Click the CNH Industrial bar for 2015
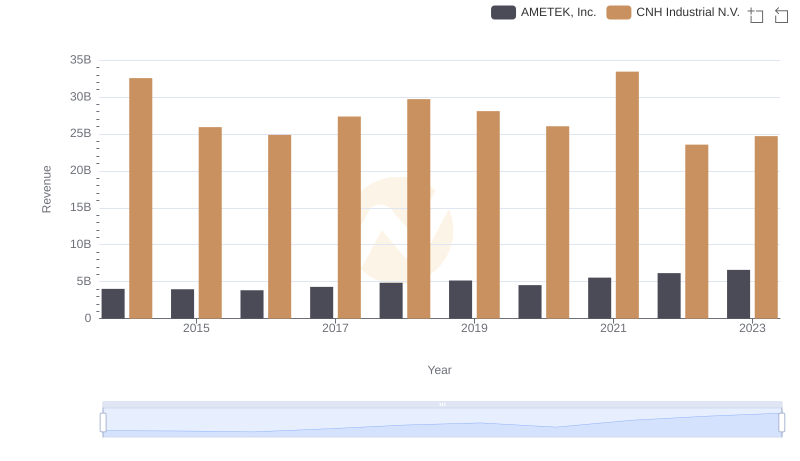Screen dimensions: 800x461 click(210, 223)
